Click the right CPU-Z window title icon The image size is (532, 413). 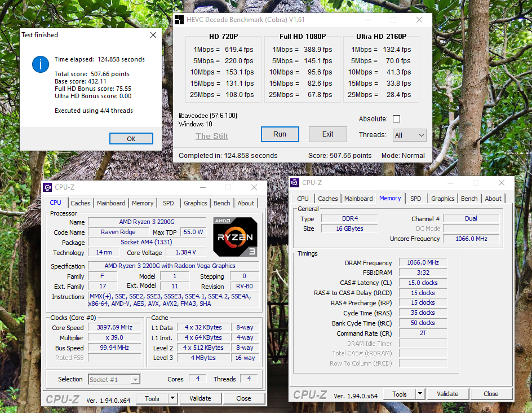pyautogui.click(x=295, y=183)
